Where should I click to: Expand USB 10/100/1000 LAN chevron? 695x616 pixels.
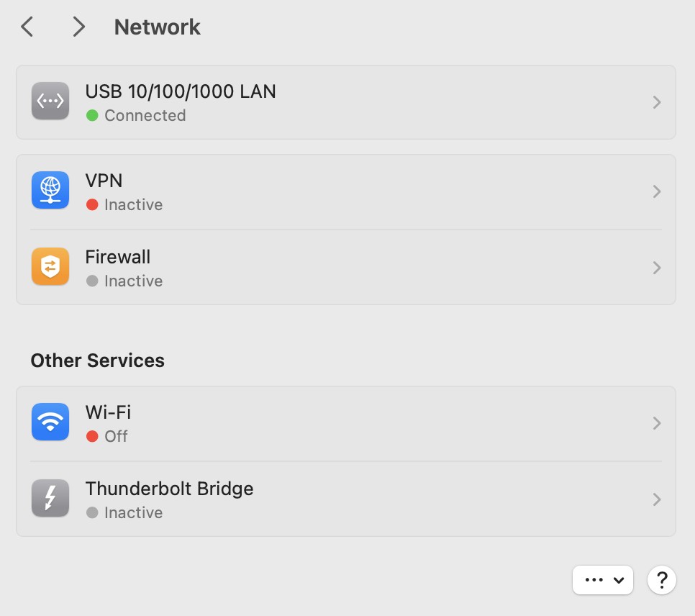tap(656, 102)
